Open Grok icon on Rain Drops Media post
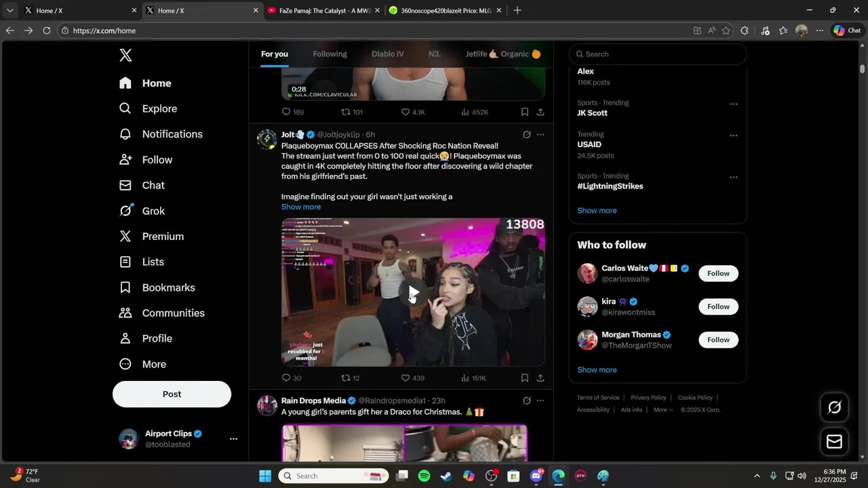Screen dimensions: 868x488 pyautogui.click(x=526, y=401)
